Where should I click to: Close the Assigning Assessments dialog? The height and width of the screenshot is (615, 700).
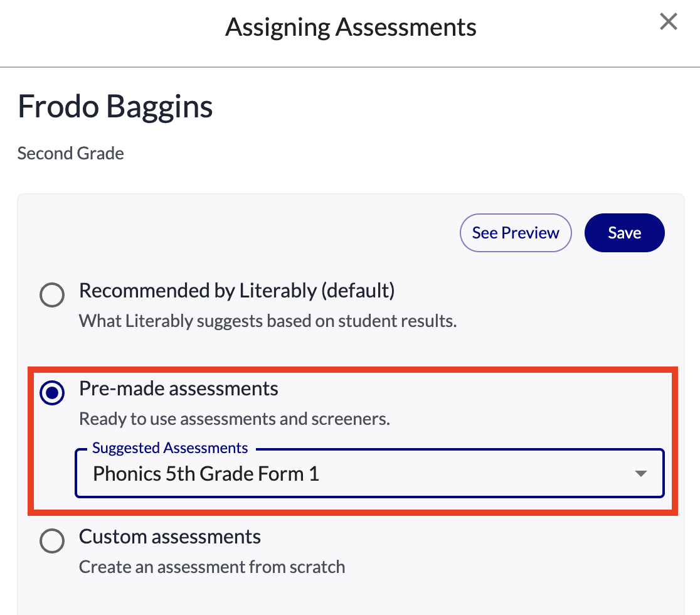669,23
